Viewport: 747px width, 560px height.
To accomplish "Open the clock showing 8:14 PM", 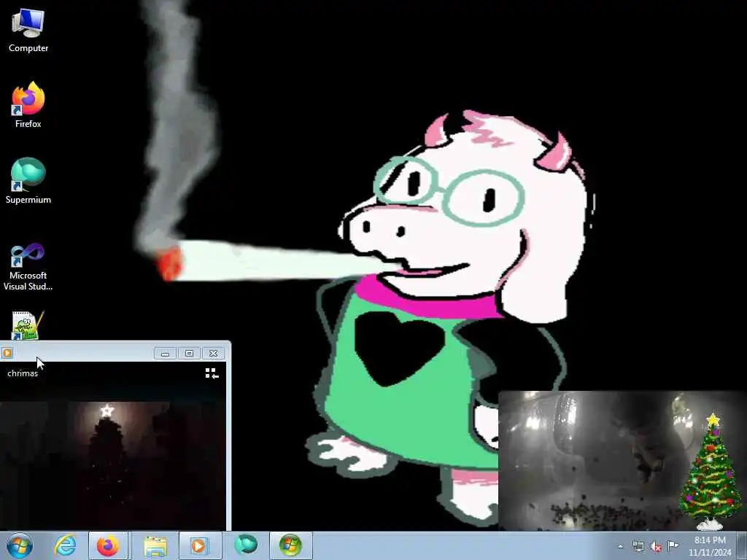I will (x=710, y=546).
